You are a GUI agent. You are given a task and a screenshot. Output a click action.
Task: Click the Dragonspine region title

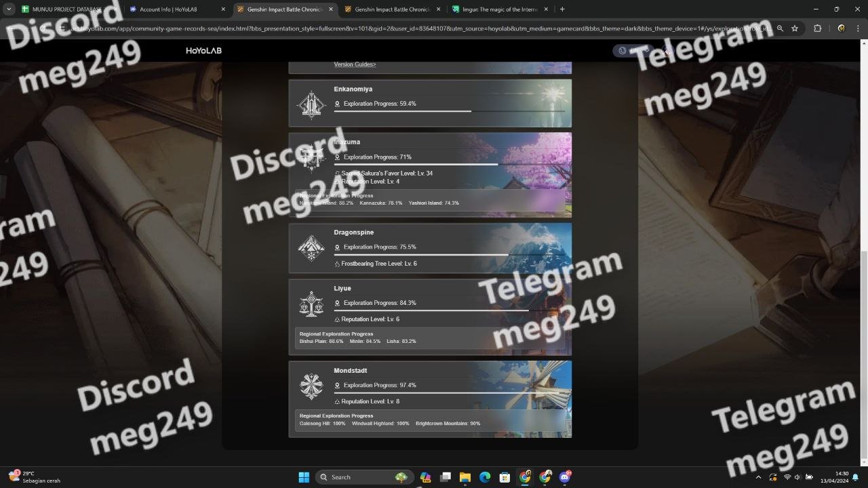(353, 232)
